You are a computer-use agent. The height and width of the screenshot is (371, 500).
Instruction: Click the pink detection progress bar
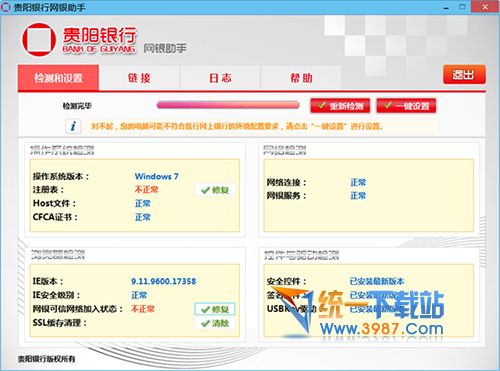tap(228, 105)
